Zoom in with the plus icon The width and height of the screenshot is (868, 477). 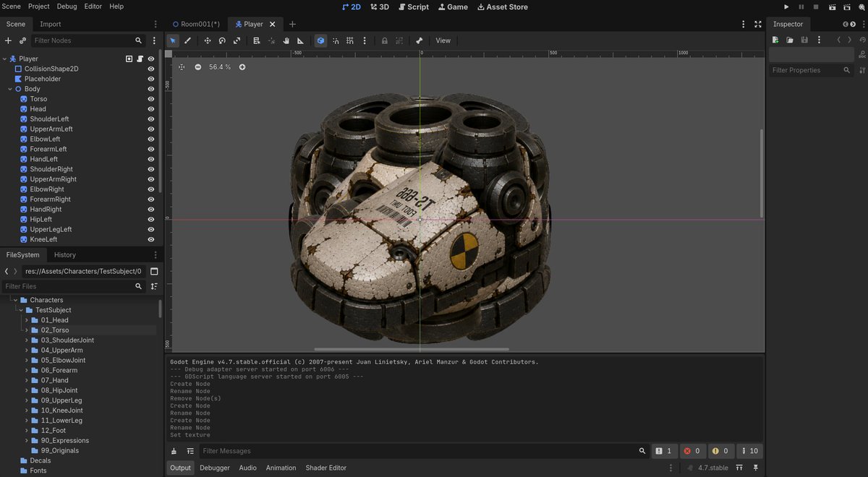(242, 67)
